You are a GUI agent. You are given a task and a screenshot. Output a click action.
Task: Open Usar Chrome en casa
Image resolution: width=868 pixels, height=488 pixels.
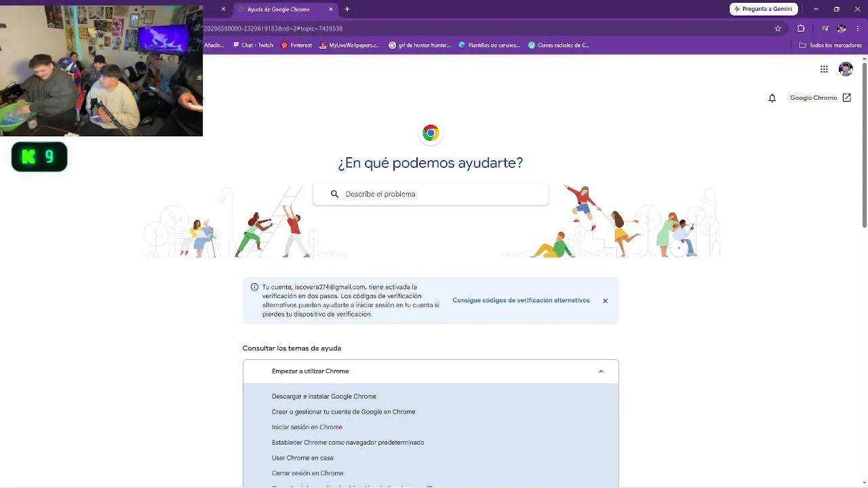[302, 458]
